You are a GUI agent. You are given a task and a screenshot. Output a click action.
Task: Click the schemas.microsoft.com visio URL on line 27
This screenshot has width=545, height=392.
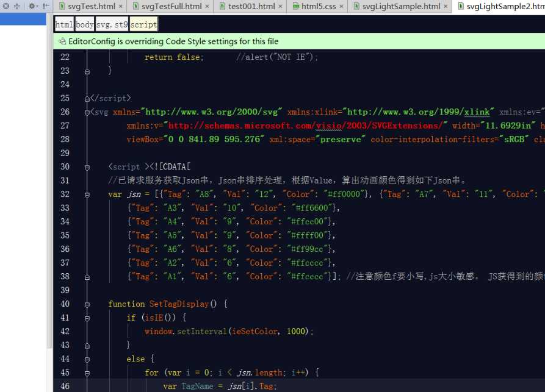pyautogui.click(x=306, y=126)
